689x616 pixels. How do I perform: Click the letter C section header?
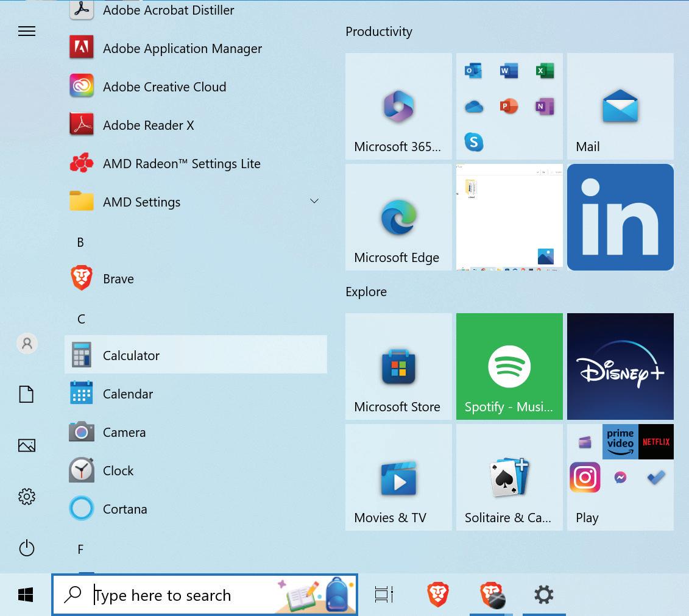pos(81,319)
